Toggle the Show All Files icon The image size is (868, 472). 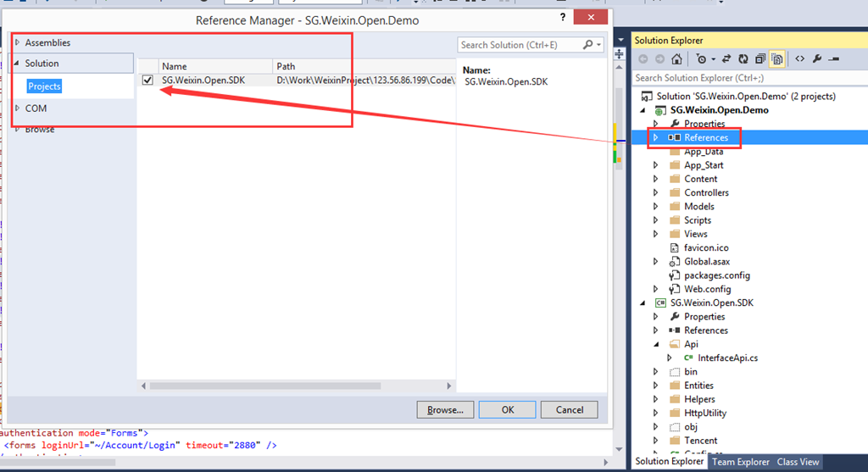click(777, 58)
